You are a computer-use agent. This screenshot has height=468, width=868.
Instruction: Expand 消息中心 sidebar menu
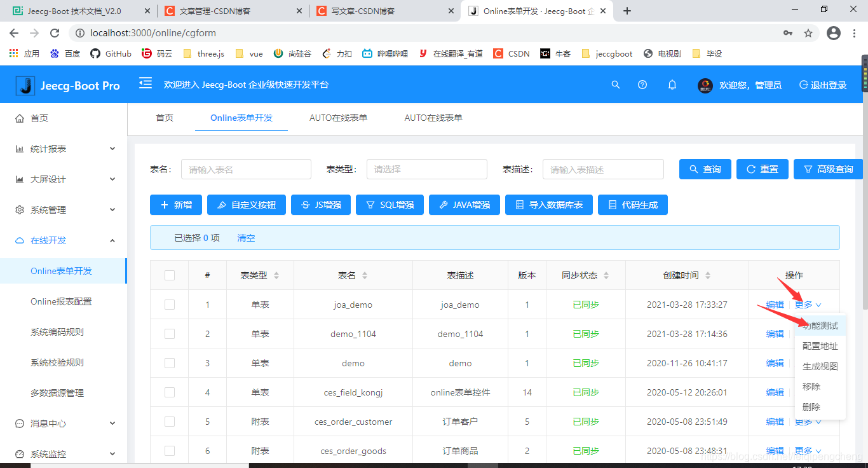(64, 423)
